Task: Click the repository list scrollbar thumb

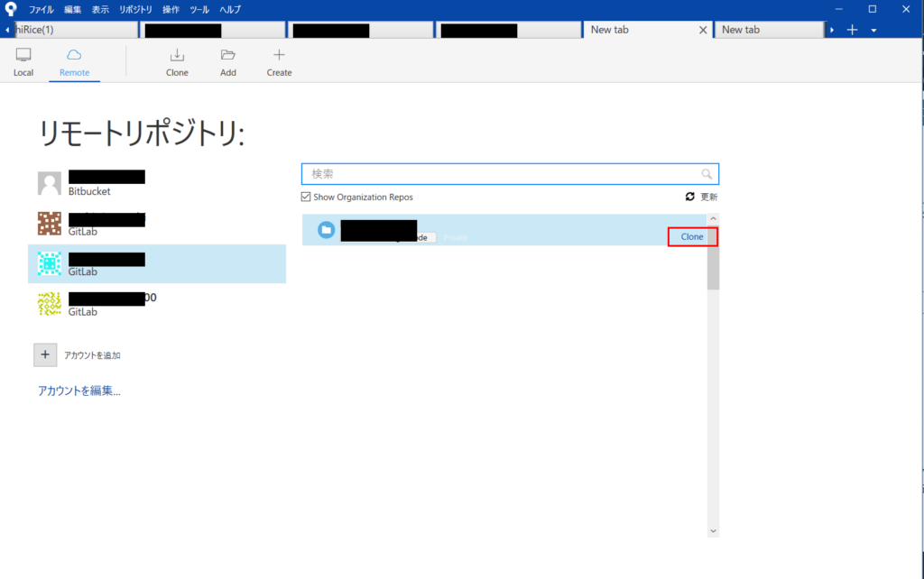Action: tap(713, 257)
